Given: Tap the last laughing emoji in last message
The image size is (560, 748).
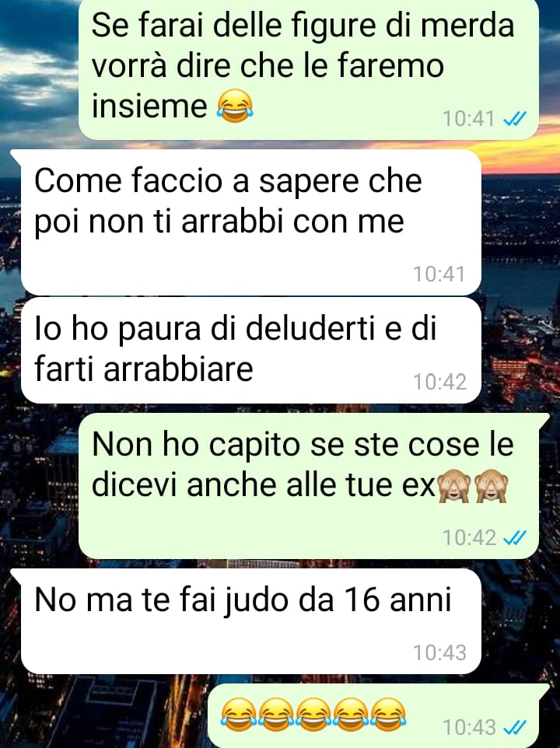Looking at the screenshot, I should coord(389,715).
